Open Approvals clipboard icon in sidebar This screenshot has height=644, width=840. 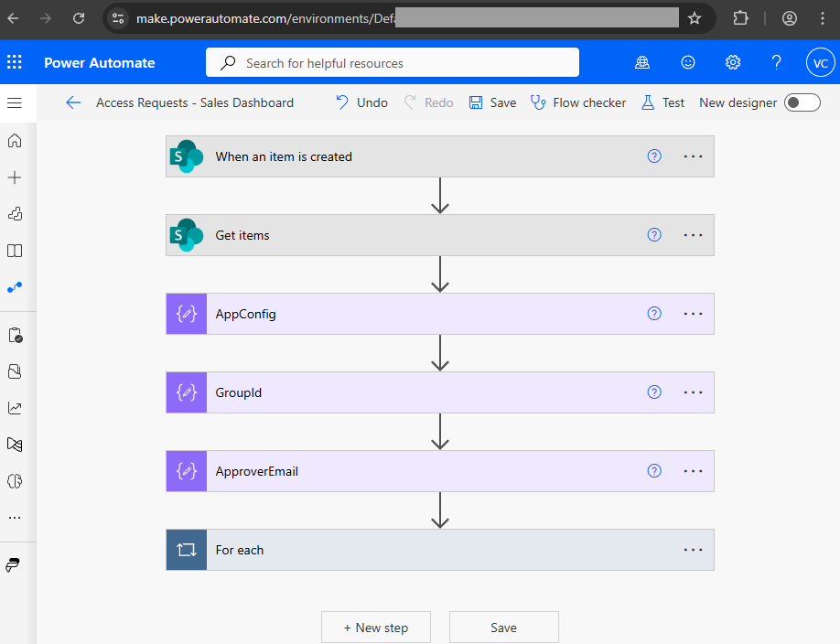[15, 336]
